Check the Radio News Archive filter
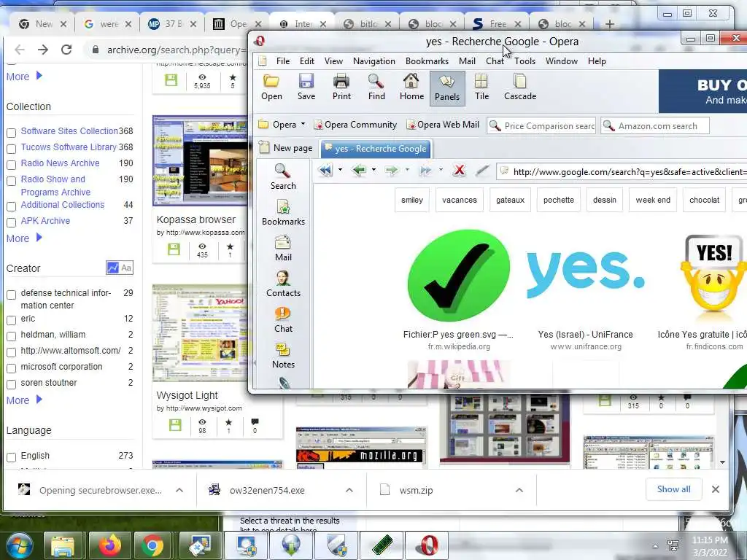 pyautogui.click(x=12, y=166)
